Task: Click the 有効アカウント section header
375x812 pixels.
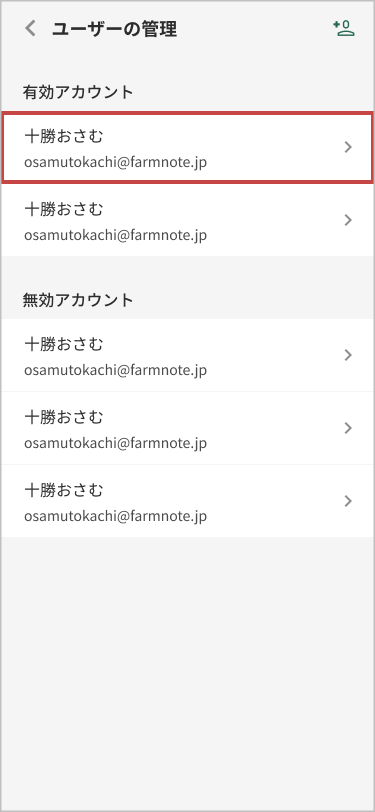Action: tap(78, 92)
